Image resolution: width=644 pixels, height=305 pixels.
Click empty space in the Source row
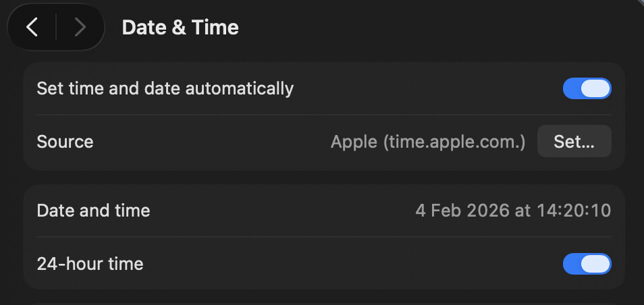click(x=209, y=142)
